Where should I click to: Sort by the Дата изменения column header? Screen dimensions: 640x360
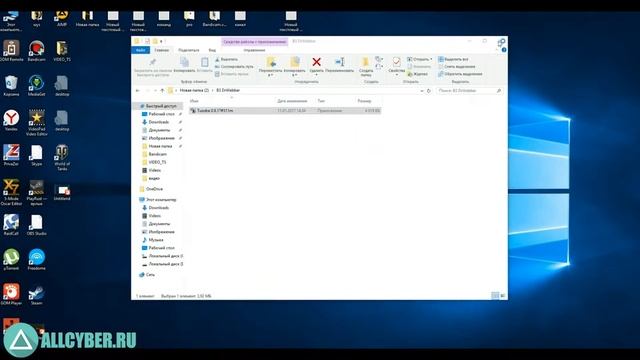(292, 101)
